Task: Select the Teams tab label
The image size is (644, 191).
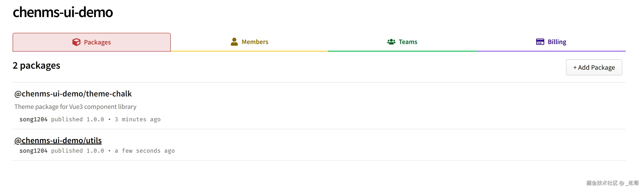Action: click(x=408, y=42)
